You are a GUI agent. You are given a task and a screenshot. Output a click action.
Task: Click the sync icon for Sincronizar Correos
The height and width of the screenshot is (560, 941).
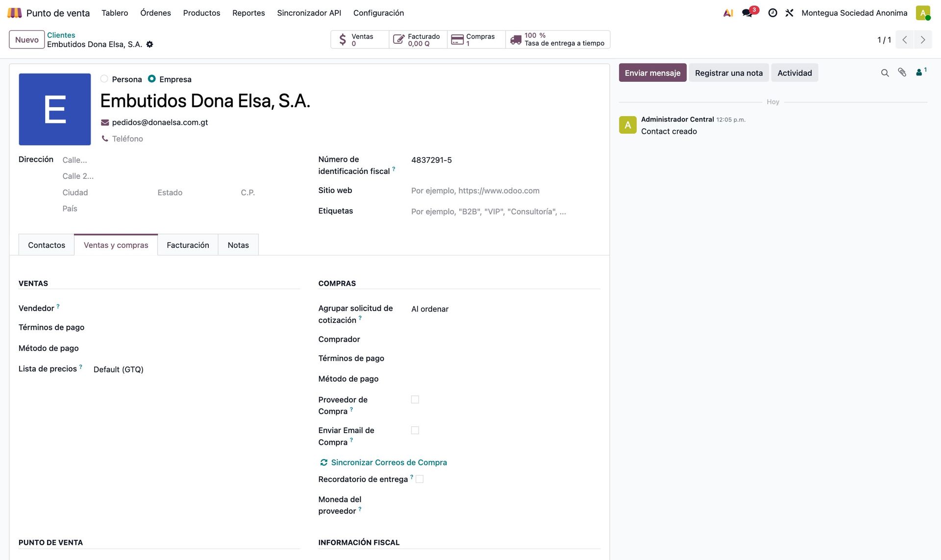coord(324,463)
